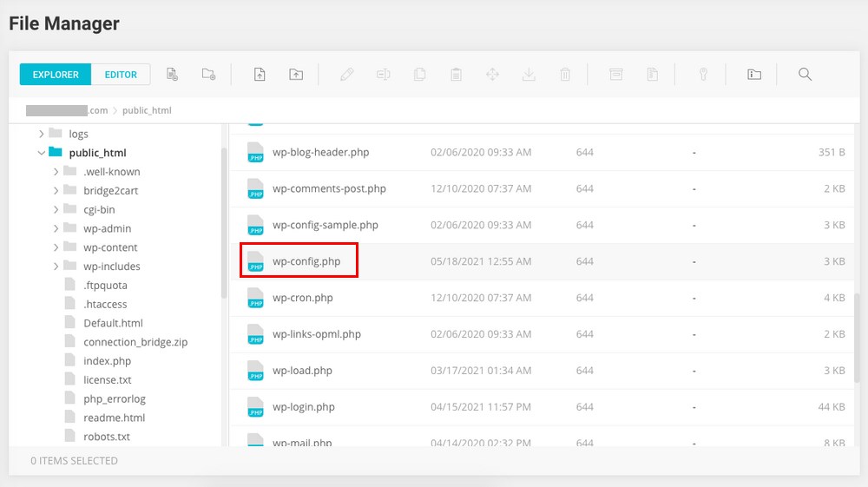Image resolution: width=868 pixels, height=487 pixels.
Task: Open license.txt in the tree
Action: point(108,379)
